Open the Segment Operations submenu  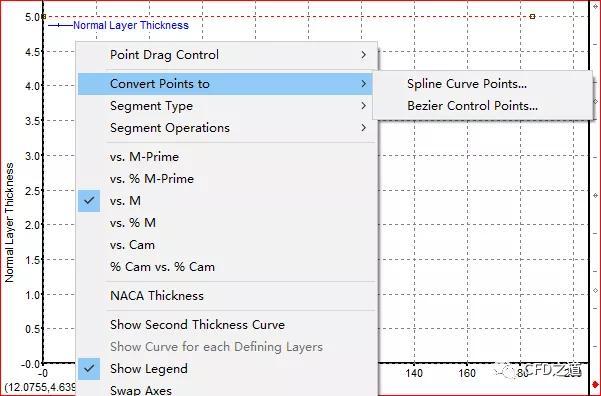tap(225, 128)
